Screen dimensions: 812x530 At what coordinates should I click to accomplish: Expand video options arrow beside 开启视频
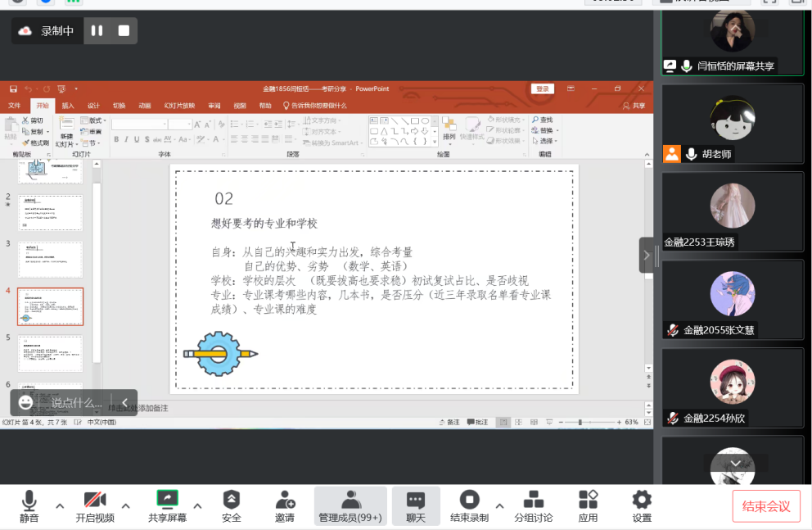click(126, 505)
